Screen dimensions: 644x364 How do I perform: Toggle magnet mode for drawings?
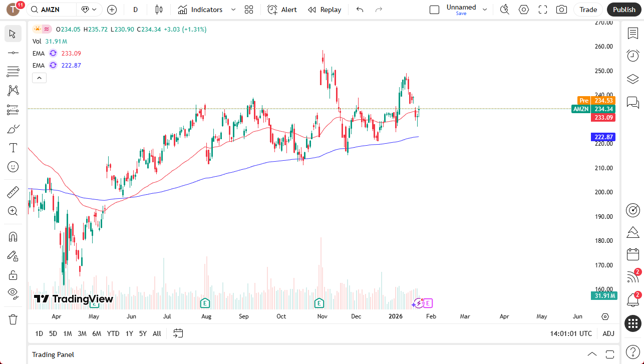pos(13,237)
